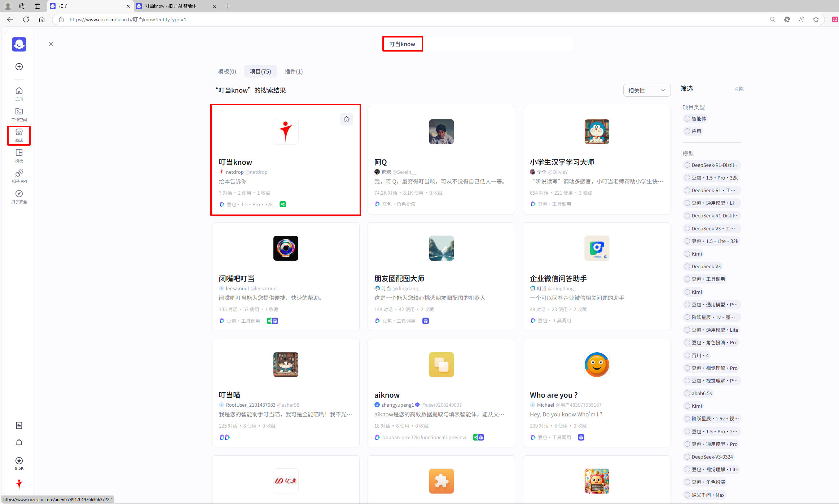Expand the 相关性 sort dropdown
The height and width of the screenshot is (504, 839).
[x=646, y=90]
